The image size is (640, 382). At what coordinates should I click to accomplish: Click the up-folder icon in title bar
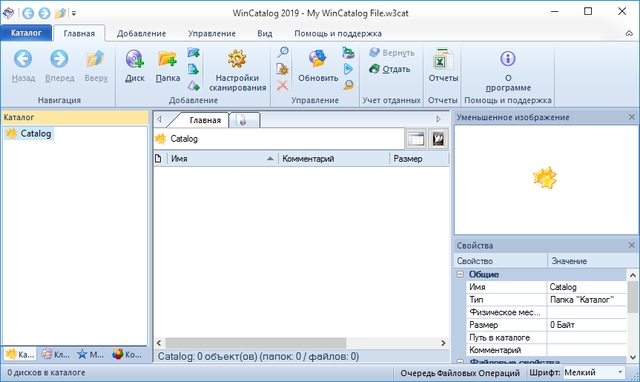tap(60, 13)
